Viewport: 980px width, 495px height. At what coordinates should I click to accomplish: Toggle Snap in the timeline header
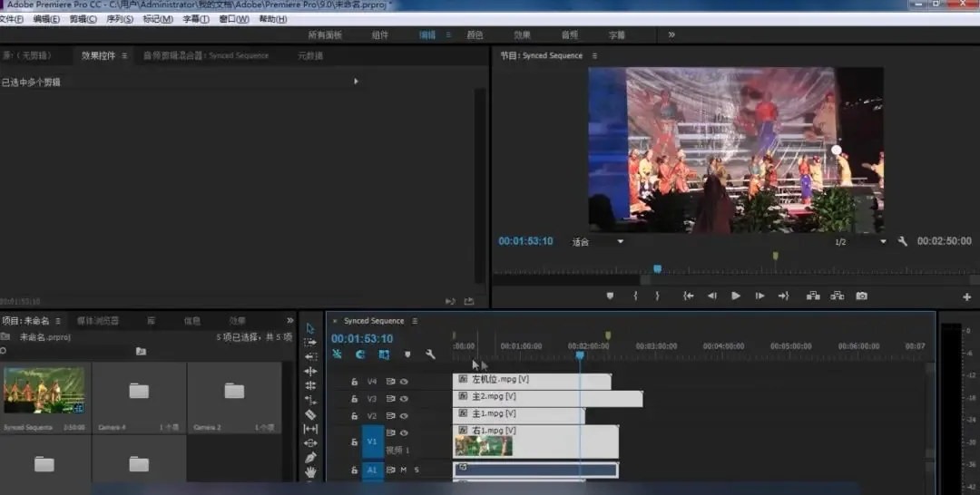coord(360,354)
